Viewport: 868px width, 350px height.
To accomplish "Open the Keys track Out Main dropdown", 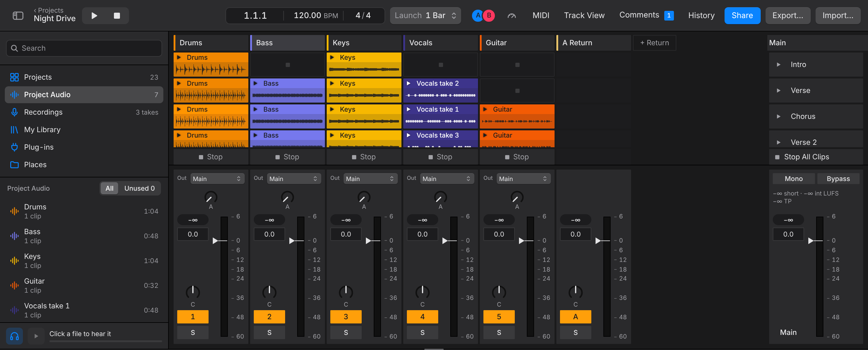I will (370, 179).
